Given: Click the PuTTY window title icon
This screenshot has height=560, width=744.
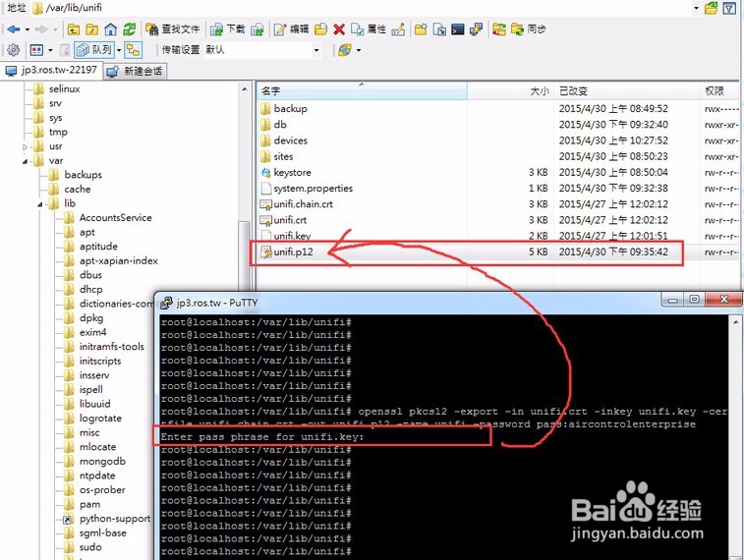Looking at the screenshot, I should [166, 303].
